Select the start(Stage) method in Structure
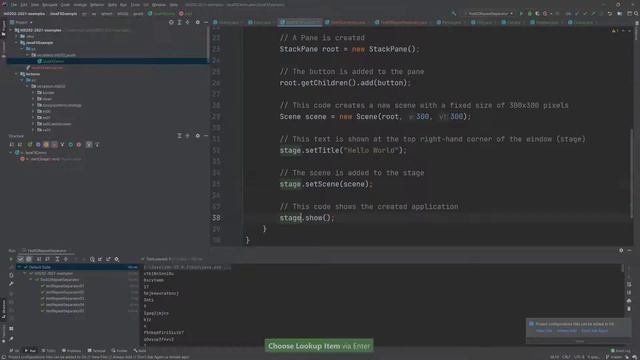This screenshot has height=360, width=640. (x=51, y=159)
